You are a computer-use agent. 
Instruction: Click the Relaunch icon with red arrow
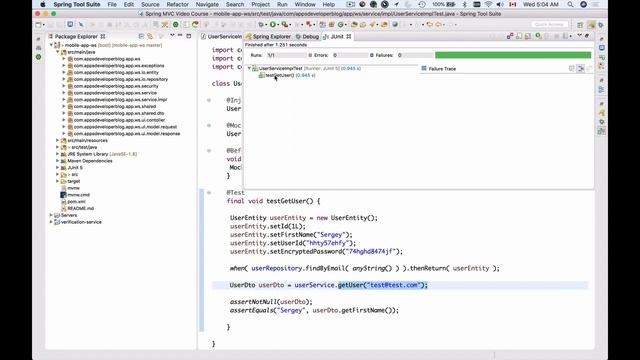coord(195,24)
